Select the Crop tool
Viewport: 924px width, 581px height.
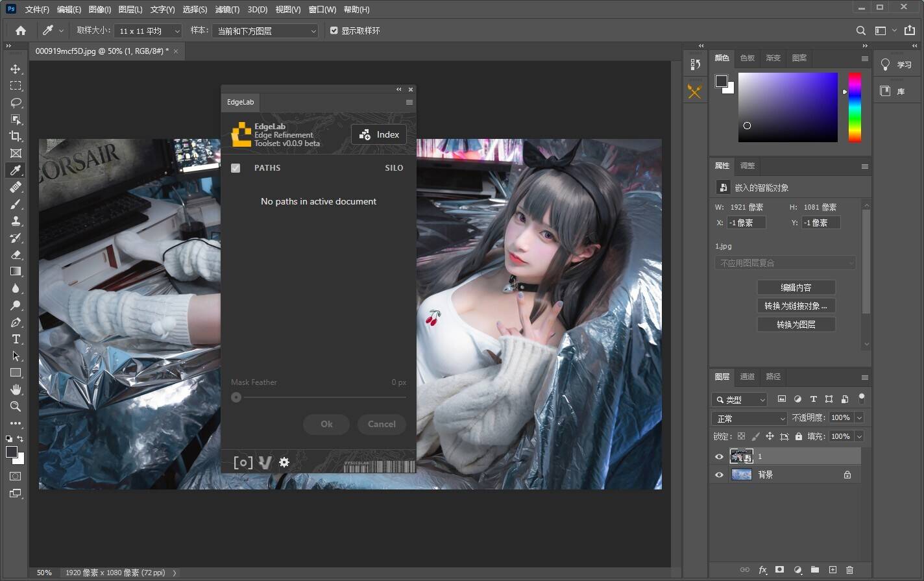[17, 136]
